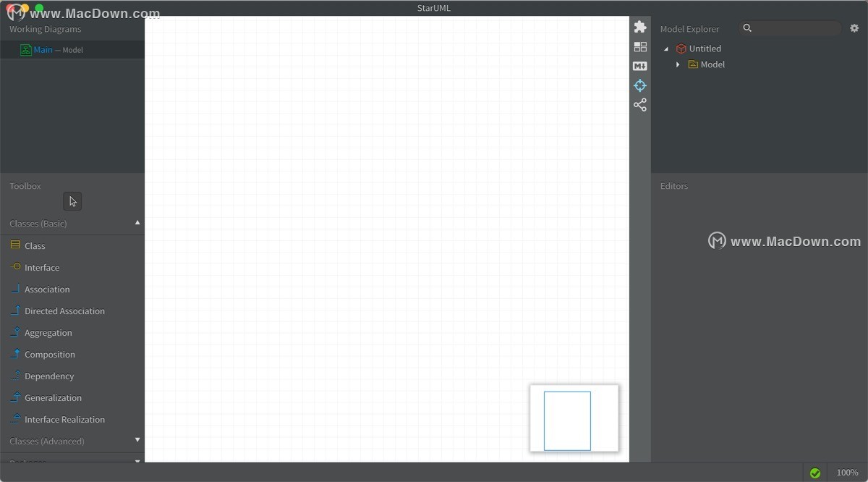Screen dimensions: 868x482
Task: Choose the Interface Realization tool
Action: [72, 420]
